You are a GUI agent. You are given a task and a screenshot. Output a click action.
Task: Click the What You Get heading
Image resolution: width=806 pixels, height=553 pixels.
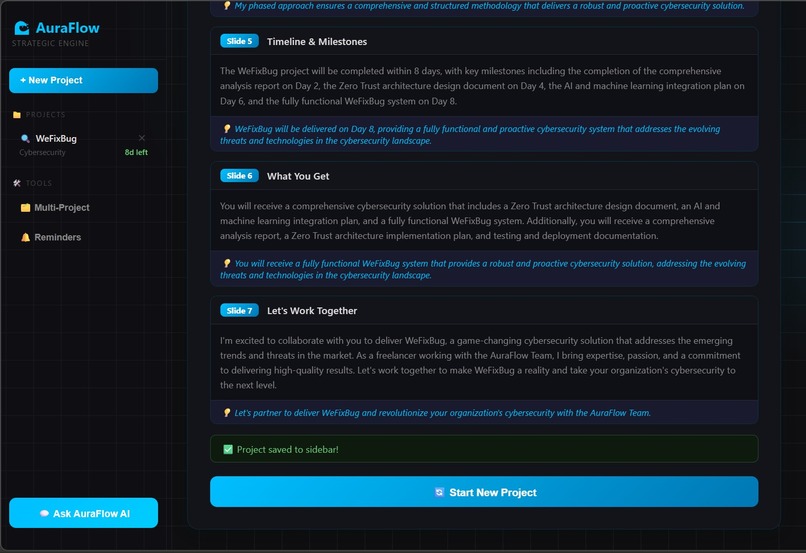298,176
